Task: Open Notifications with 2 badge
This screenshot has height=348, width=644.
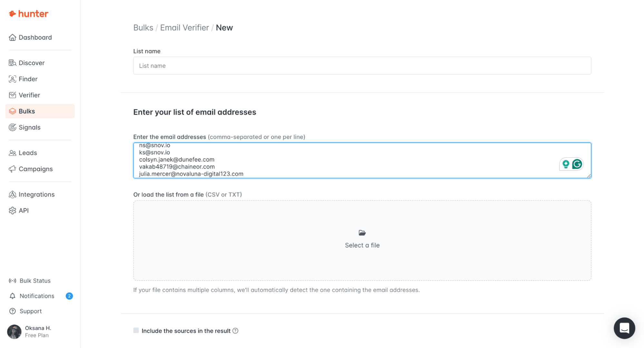Action: (x=37, y=296)
